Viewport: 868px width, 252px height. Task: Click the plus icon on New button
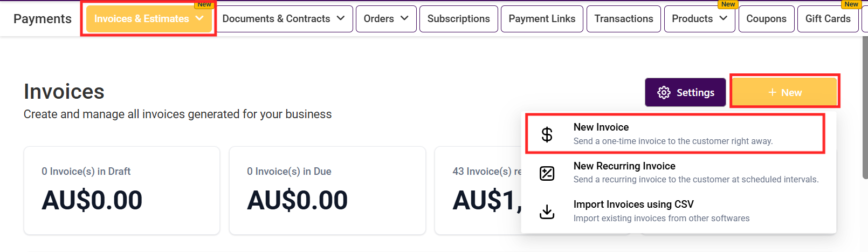772,93
